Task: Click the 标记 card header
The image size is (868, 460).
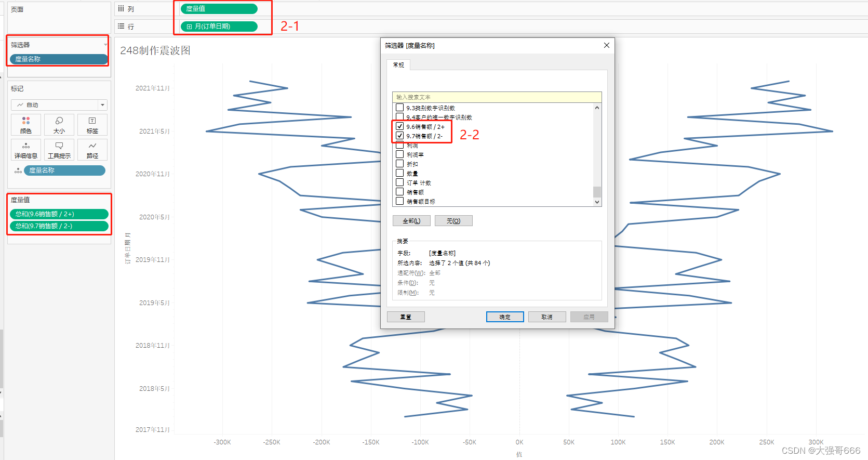Action: [17, 89]
